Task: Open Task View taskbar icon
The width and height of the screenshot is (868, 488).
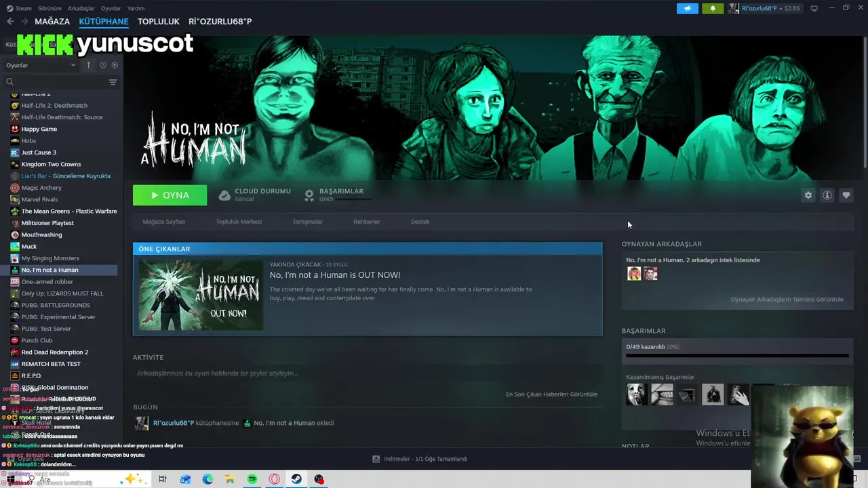Action: click(163, 479)
